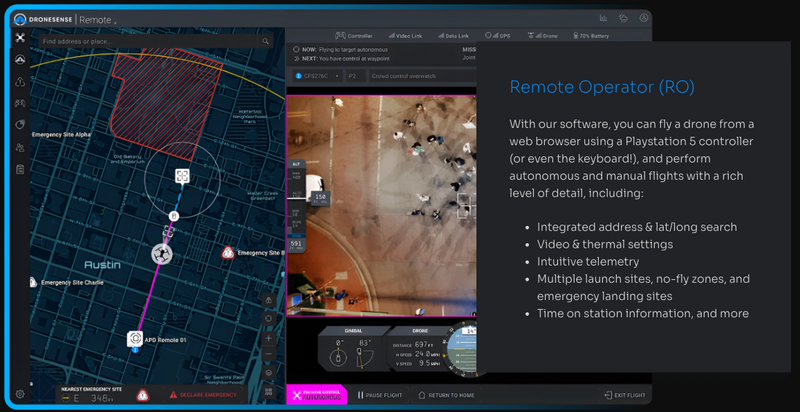This screenshot has width=800, height=412.
Task: Click the DroneSense logo
Action: coord(43,20)
